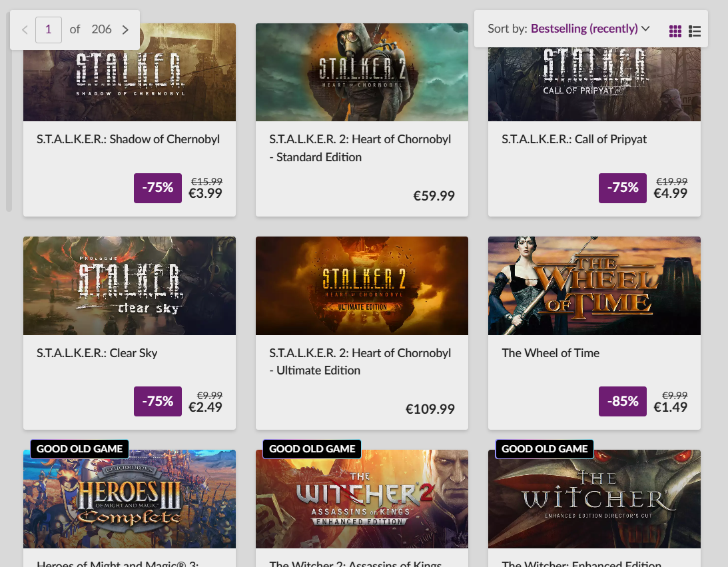
Task: Open S.T.A.L.K.E.R. 2 Standard Edition cover
Action: [x=362, y=73]
